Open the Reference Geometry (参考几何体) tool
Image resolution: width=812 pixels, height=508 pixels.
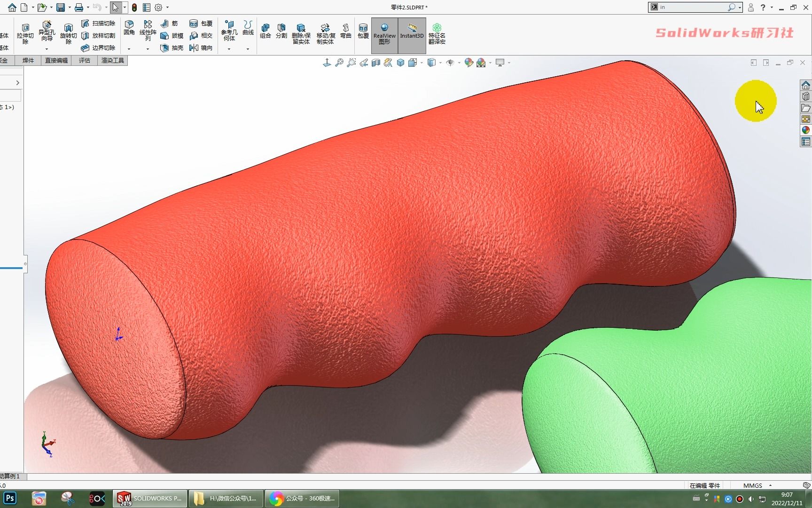(229, 31)
